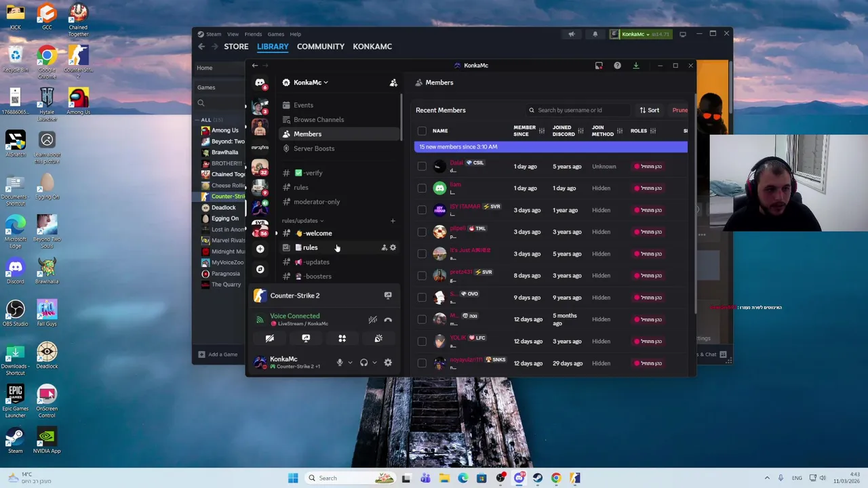The height and width of the screenshot is (488, 868).
Task: Turn on camera in voice panel
Action: [x=270, y=338]
